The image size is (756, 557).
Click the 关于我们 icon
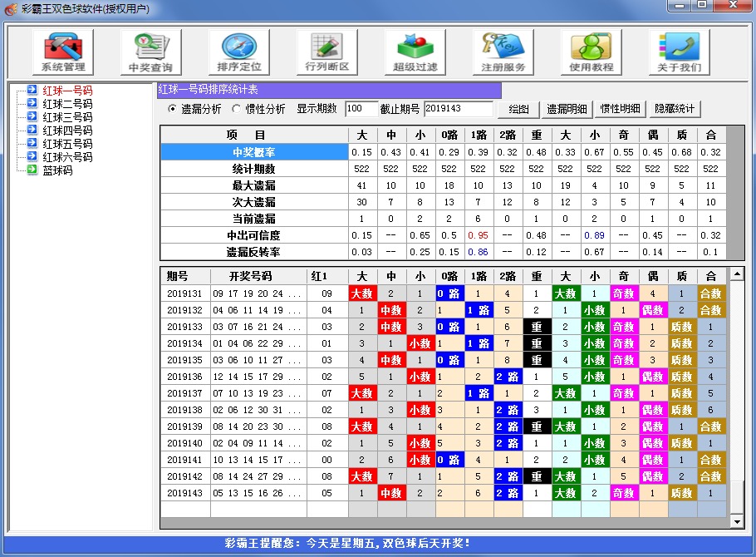pos(679,52)
